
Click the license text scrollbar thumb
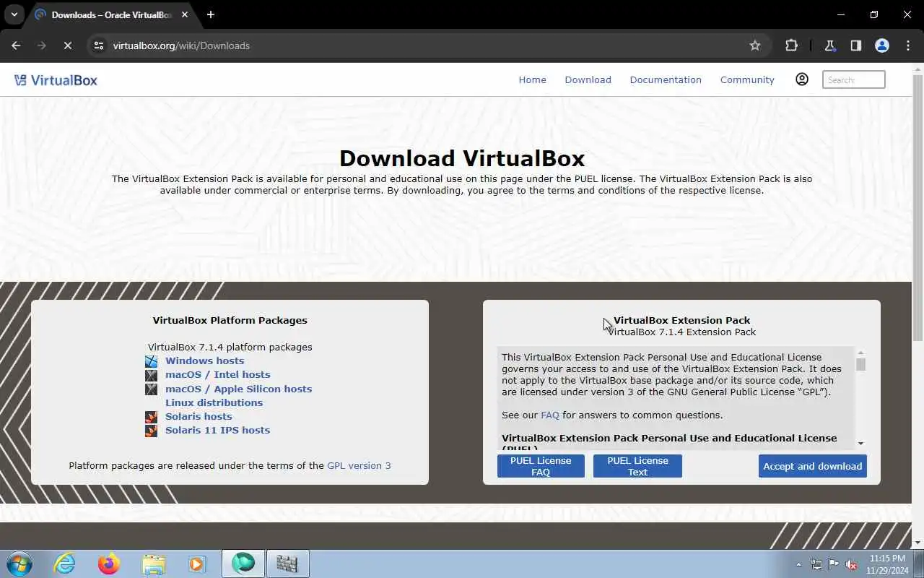pyautogui.click(x=860, y=364)
